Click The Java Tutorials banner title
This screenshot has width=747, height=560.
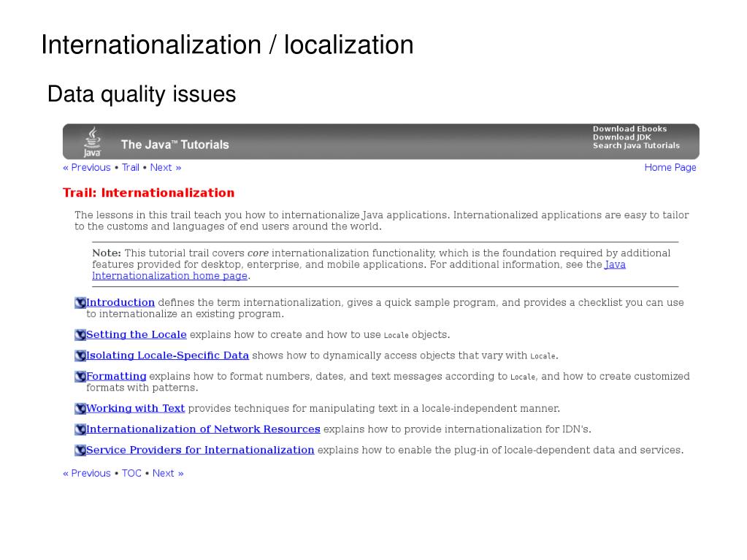pyautogui.click(x=175, y=145)
